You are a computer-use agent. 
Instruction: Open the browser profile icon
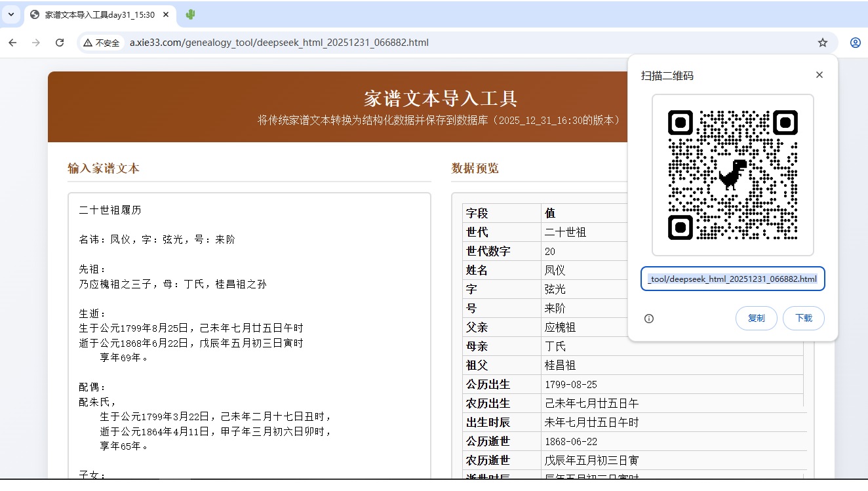855,43
